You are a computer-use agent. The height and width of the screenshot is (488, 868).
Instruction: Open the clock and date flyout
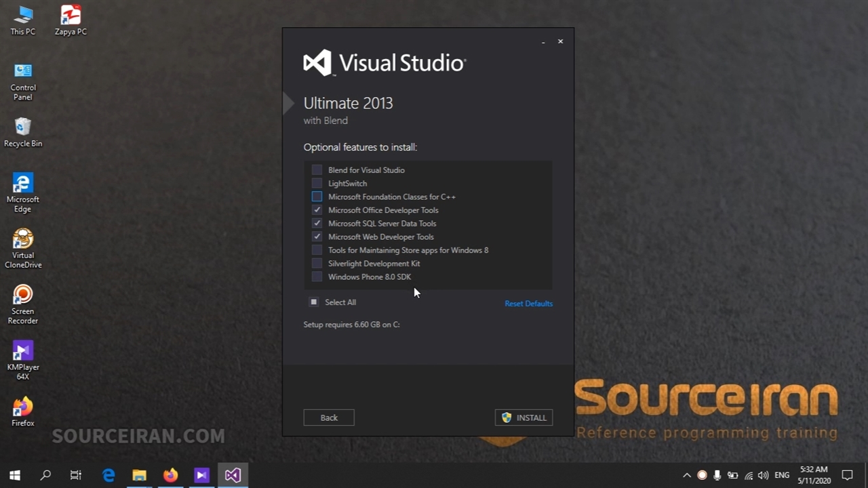[x=814, y=475]
